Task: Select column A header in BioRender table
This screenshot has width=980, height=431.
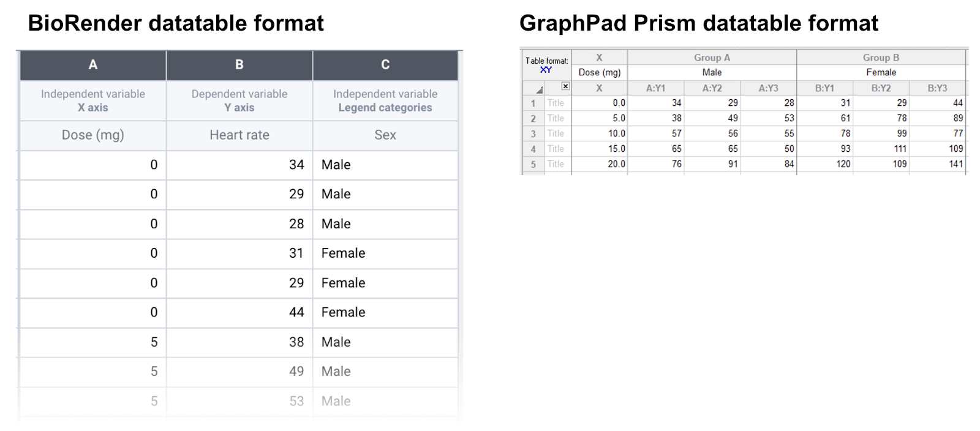Action: (93, 65)
